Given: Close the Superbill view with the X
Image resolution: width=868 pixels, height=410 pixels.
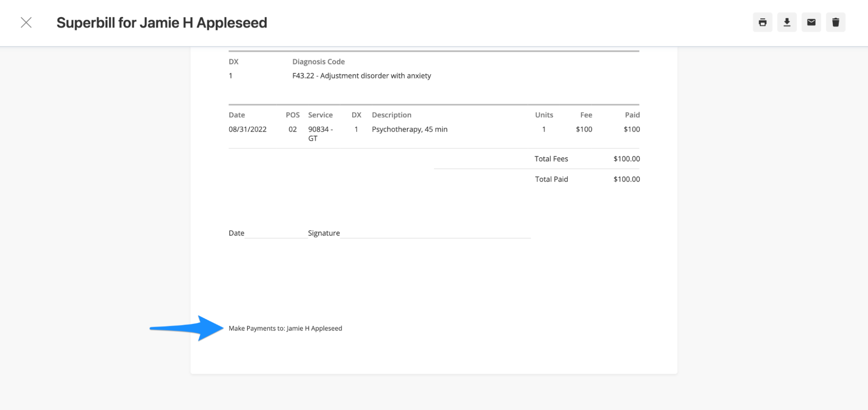Looking at the screenshot, I should (26, 22).
